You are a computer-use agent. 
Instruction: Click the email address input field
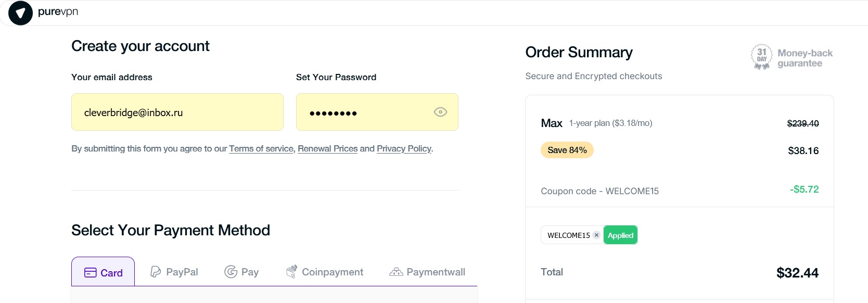coord(177,112)
